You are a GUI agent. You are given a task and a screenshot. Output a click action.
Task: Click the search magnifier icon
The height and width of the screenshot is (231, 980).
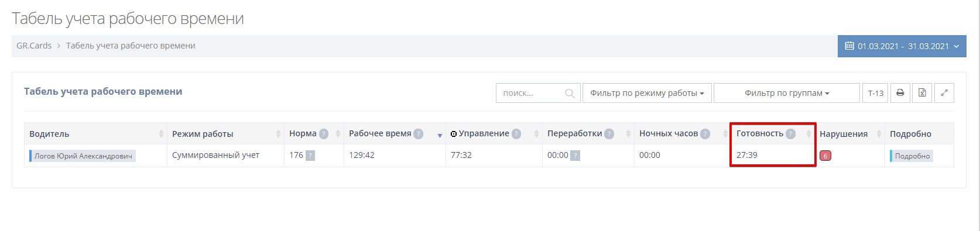tap(570, 93)
